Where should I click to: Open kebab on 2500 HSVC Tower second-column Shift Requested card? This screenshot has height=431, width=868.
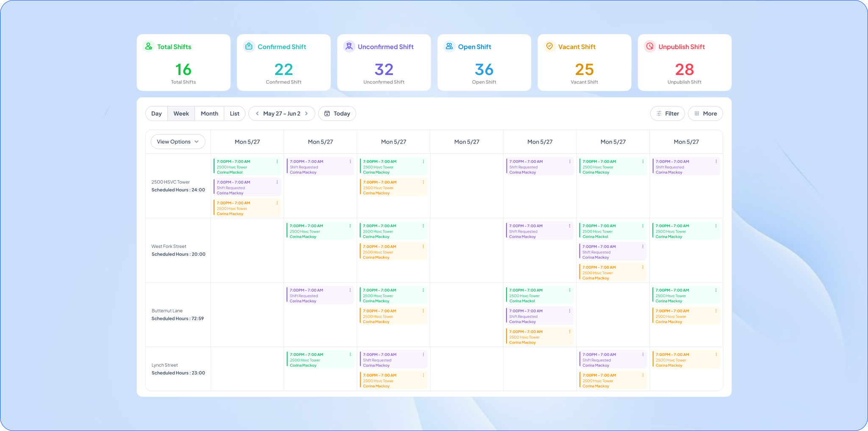(350, 161)
